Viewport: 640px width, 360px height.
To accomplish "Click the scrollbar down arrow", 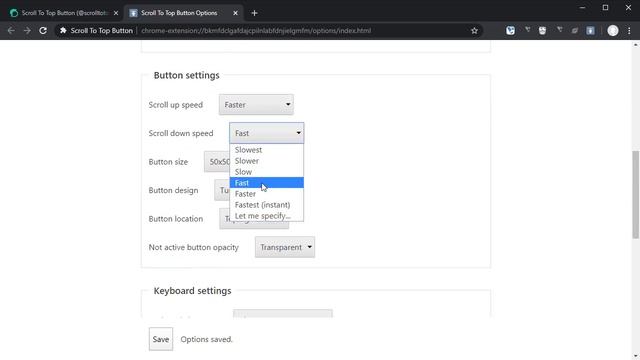I will [636, 356].
